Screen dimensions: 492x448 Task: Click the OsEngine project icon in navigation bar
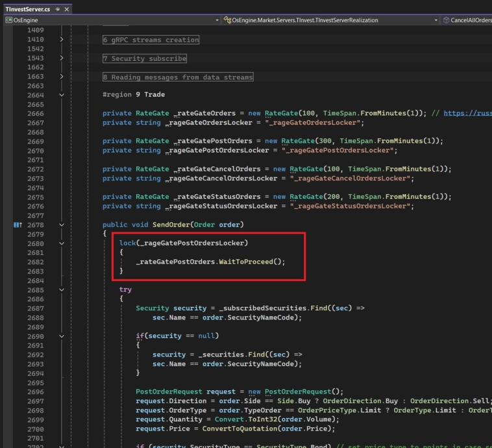click(x=9, y=20)
